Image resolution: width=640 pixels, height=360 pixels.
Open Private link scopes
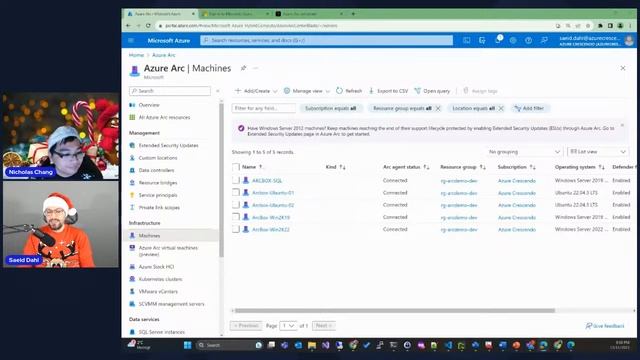[159, 207]
